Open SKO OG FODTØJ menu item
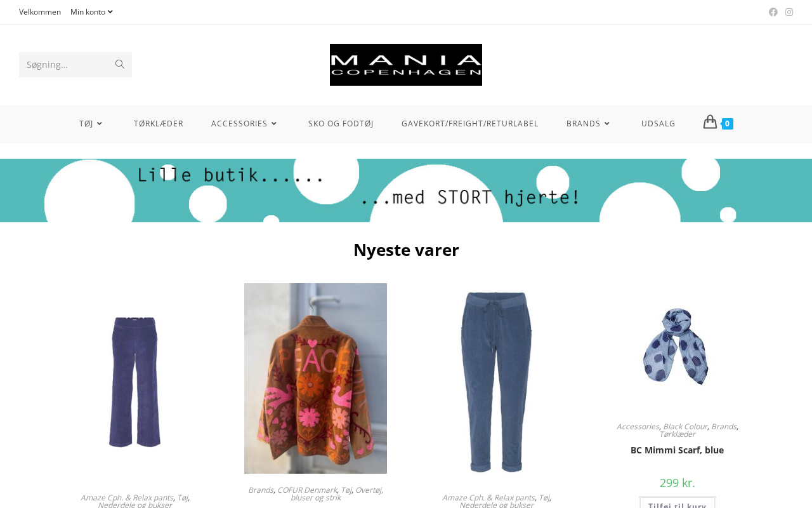The width and height of the screenshot is (812, 508). pyautogui.click(x=341, y=124)
